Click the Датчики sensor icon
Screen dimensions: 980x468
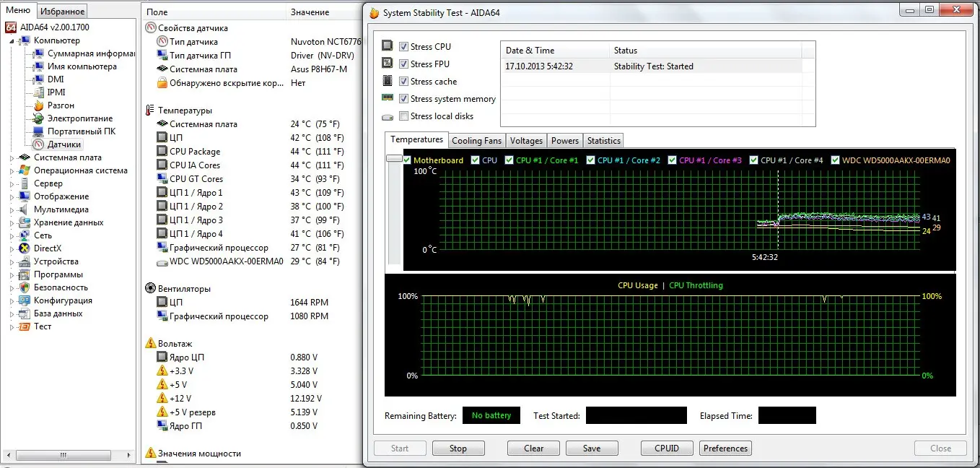39,144
